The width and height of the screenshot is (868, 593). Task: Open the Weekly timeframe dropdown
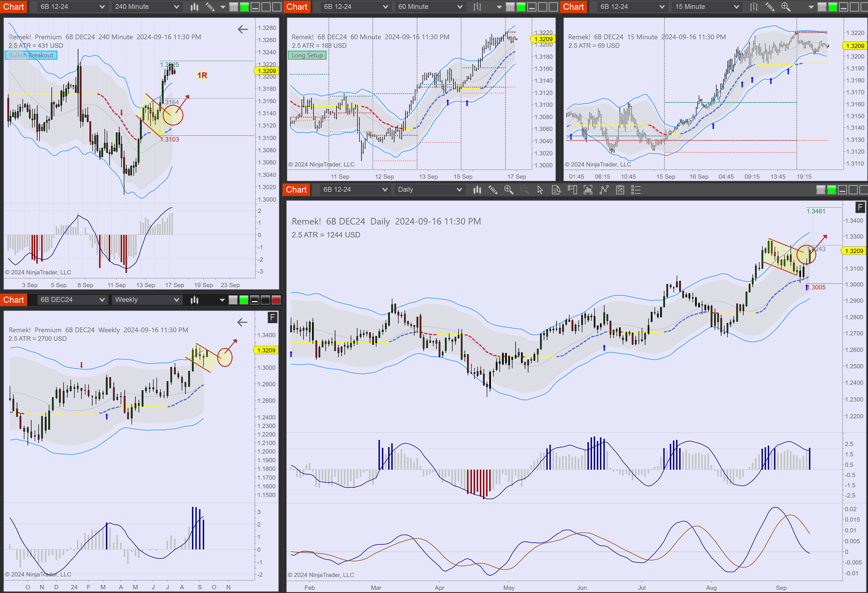(147, 300)
